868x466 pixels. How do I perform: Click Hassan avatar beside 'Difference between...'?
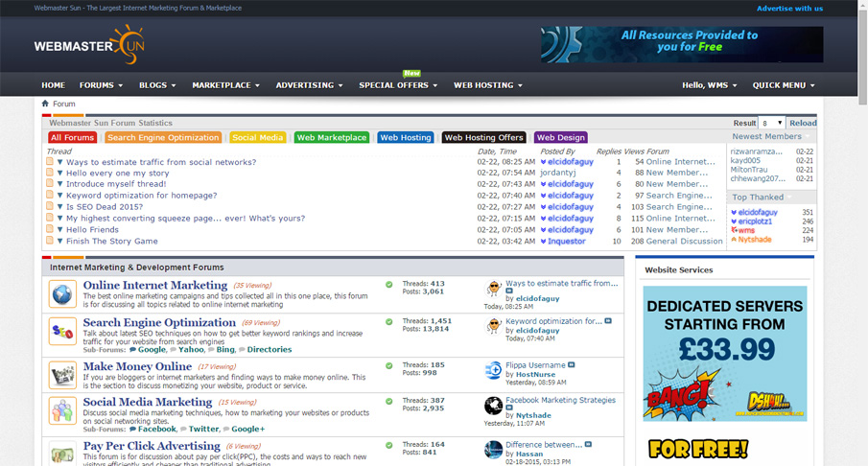point(493,450)
